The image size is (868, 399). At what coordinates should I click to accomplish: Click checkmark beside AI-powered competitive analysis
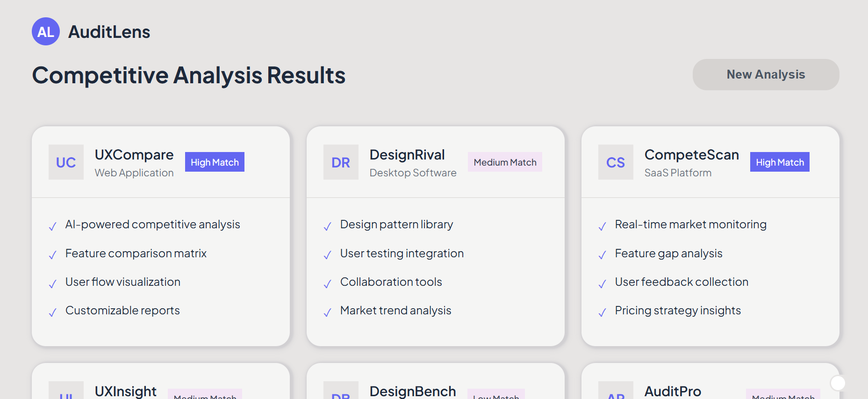coord(53,226)
